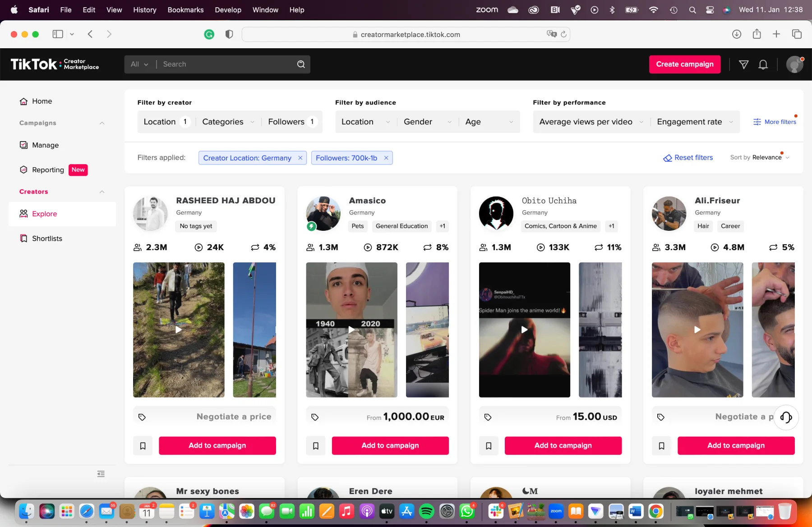This screenshot has height=527, width=812.
Task: Open the Average views per video dropdown
Action: point(591,122)
